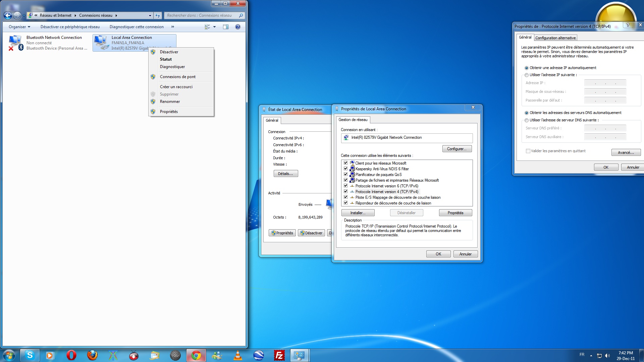
Task: Open the help question mark icon
Action: (x=238, y=27)
